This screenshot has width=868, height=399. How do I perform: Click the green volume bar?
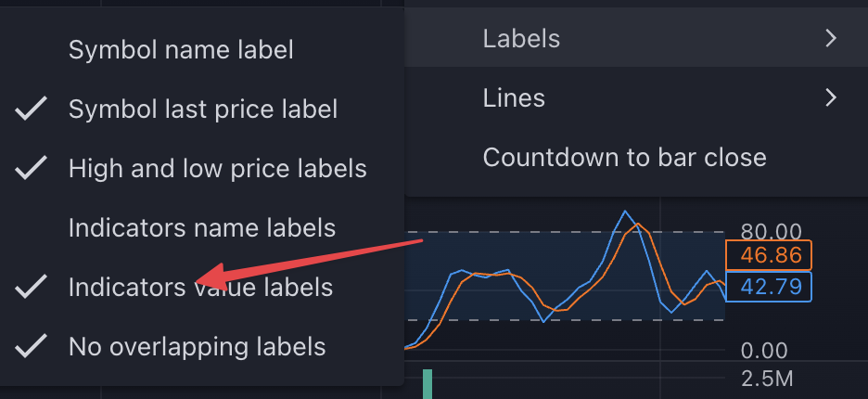(x=428, y=384)
